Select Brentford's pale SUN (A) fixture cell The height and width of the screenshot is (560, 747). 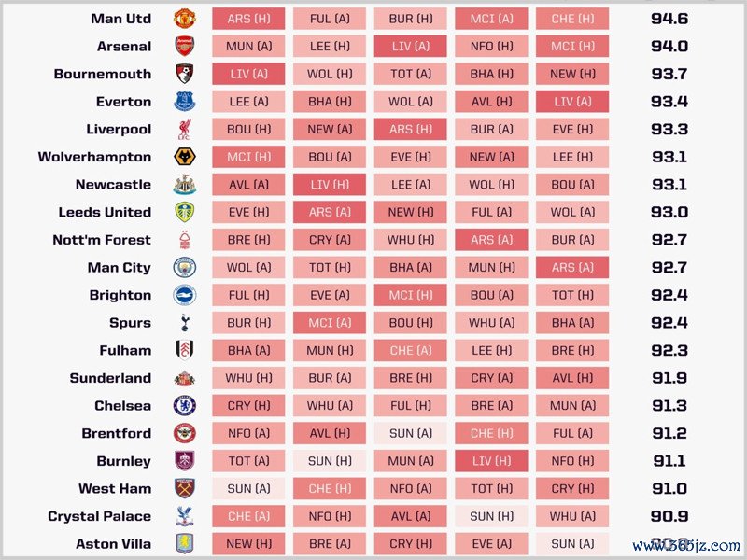point(410,433)
